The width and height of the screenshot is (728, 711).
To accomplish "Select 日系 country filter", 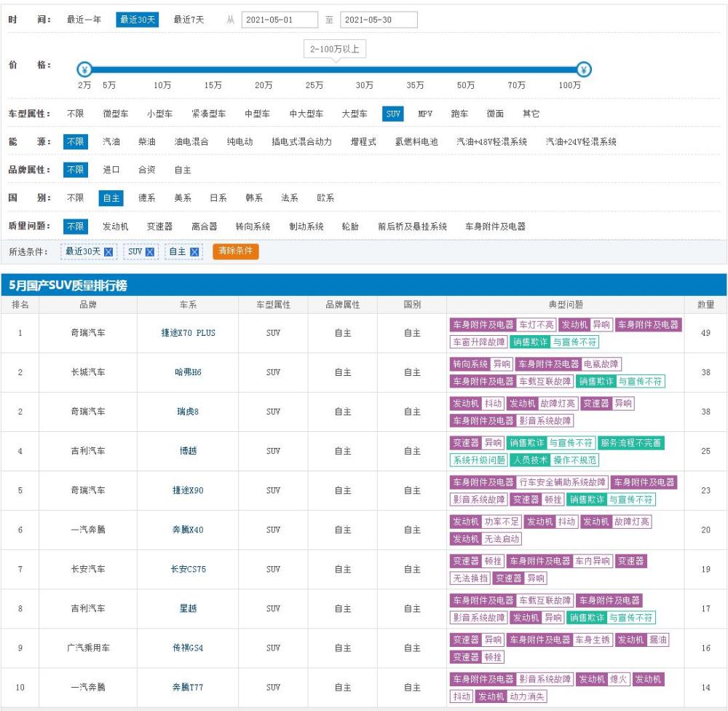I will [x=218, y=198].
